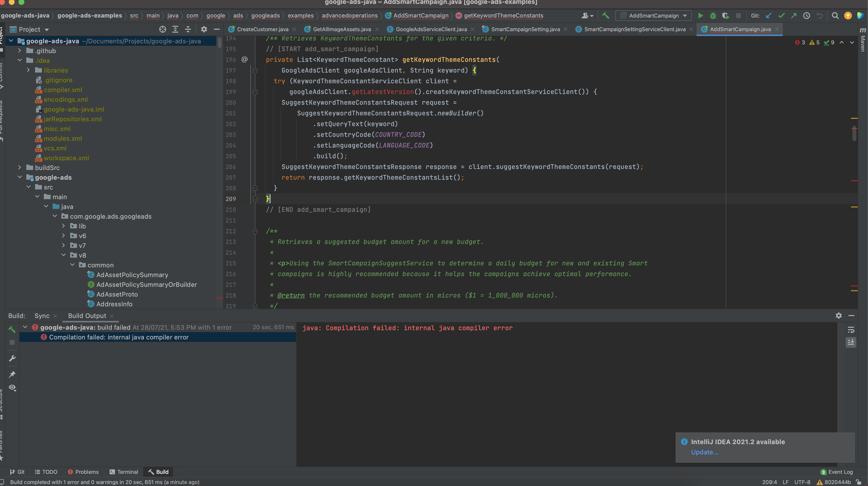868x486 pixels.
Task: Click the Update... link in notification
Action: pyautogui.click(x=705, y=452)
